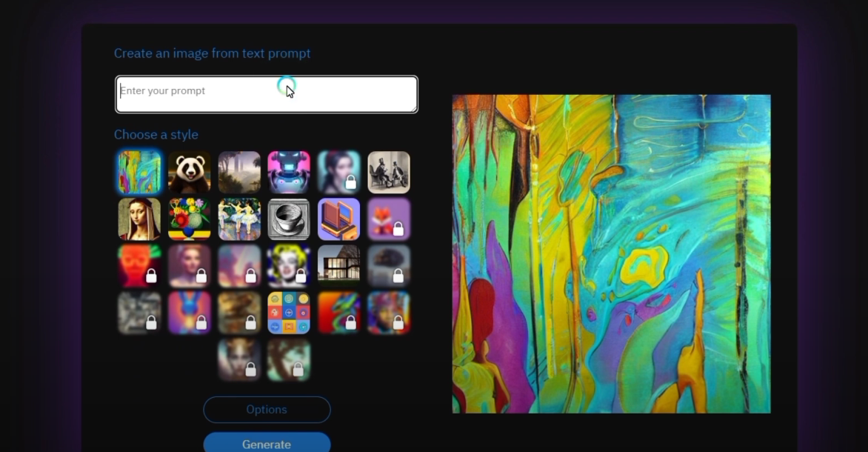The image size is (868, 452).
Task: Select the pink robot style thumbnail
Action: point(289,172)
